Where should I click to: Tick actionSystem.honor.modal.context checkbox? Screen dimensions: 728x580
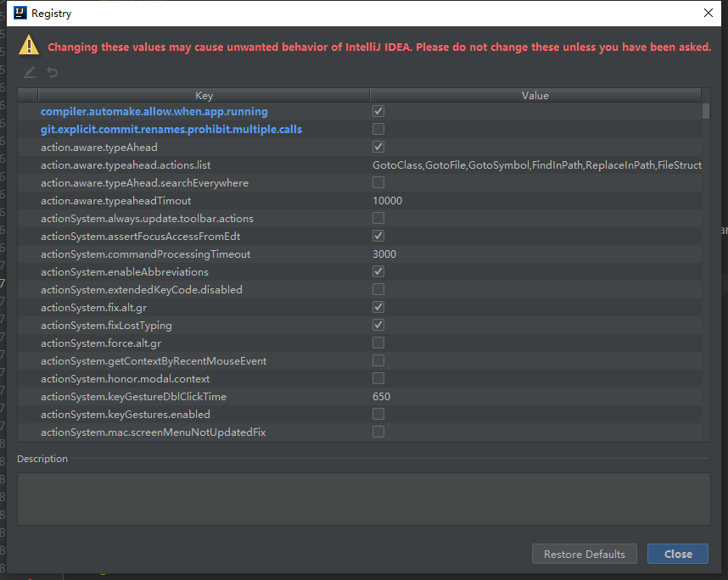tap(378, 378)
